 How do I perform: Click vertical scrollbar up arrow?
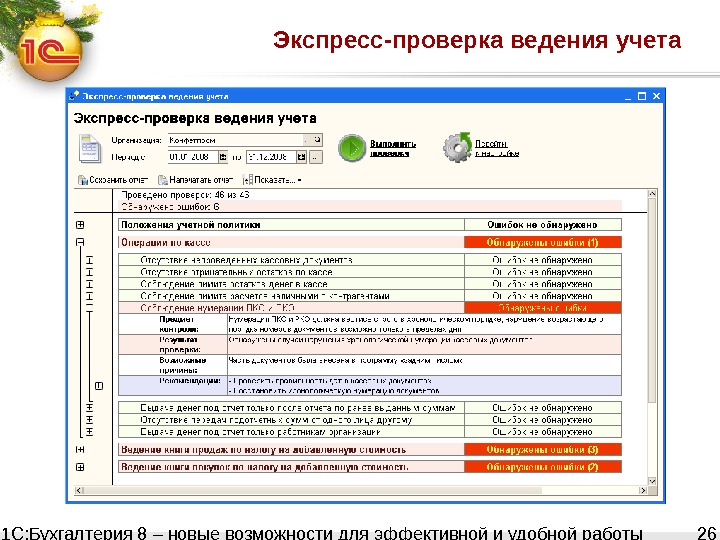[652, 194]
